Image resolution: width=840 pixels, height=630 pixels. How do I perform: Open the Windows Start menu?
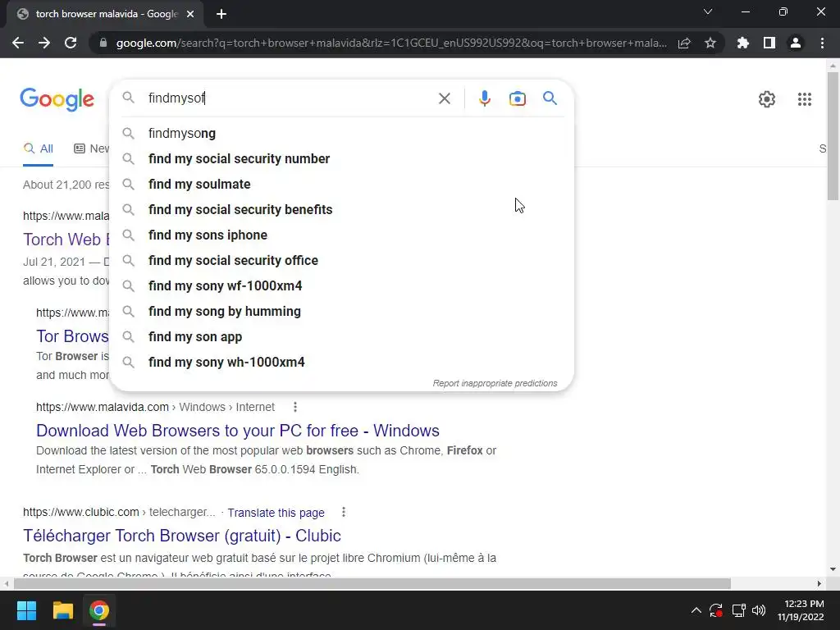pyautogui.click(x=26, y=610)
